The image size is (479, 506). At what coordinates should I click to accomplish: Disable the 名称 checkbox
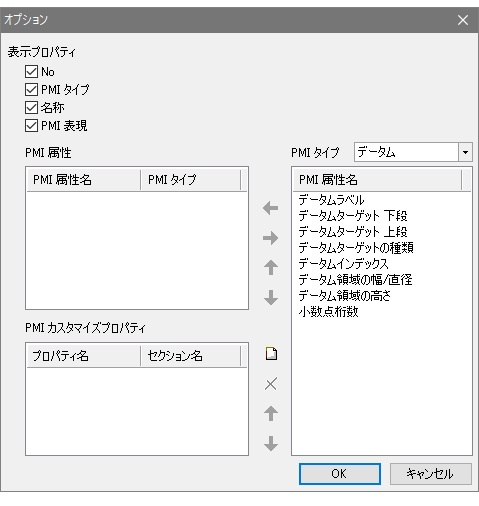click(31, 108)
